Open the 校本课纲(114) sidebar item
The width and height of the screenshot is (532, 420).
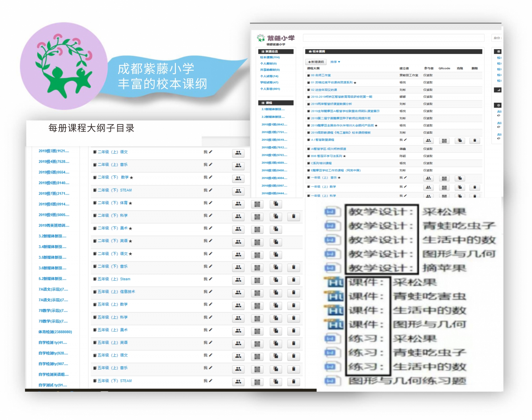(270, 58)
